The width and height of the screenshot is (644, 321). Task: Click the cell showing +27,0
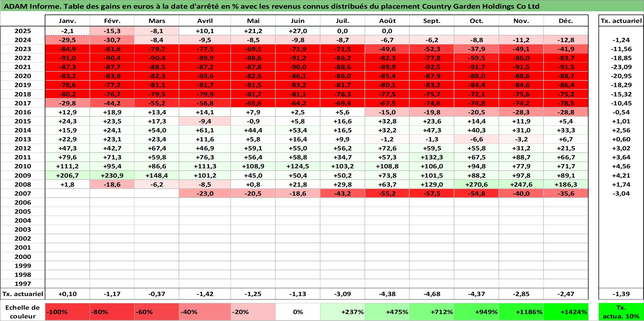(x=298, y=31)
